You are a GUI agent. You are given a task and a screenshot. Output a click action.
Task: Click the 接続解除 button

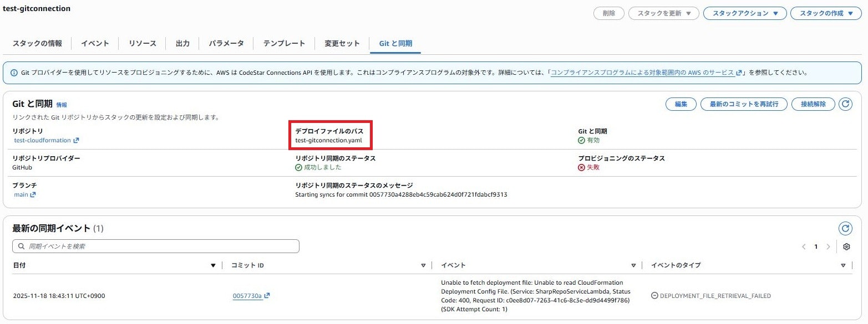813,104
